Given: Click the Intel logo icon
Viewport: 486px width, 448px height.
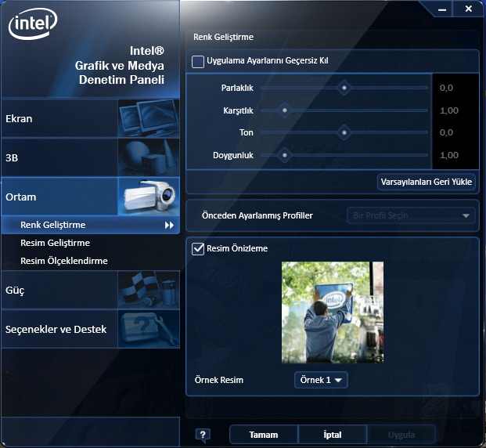Looking at the screenshot, I should [33, 26].
